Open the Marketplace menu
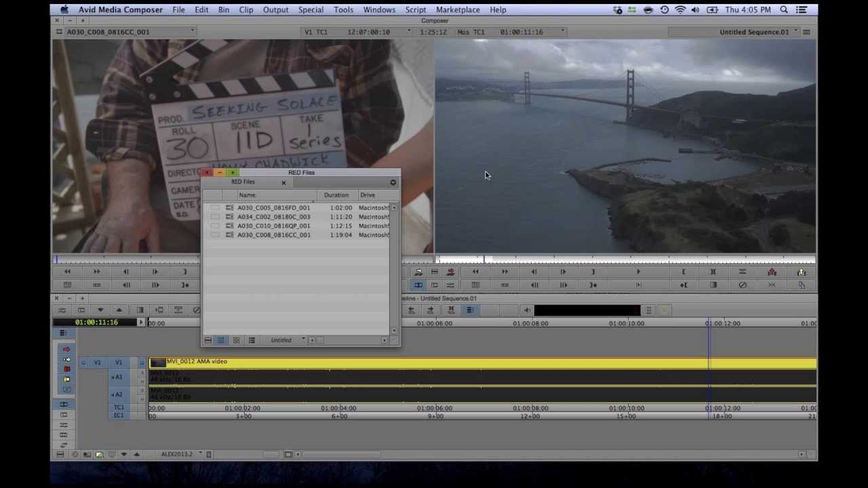This screenshot has width=868, height=488. click(x=458, y=9)
